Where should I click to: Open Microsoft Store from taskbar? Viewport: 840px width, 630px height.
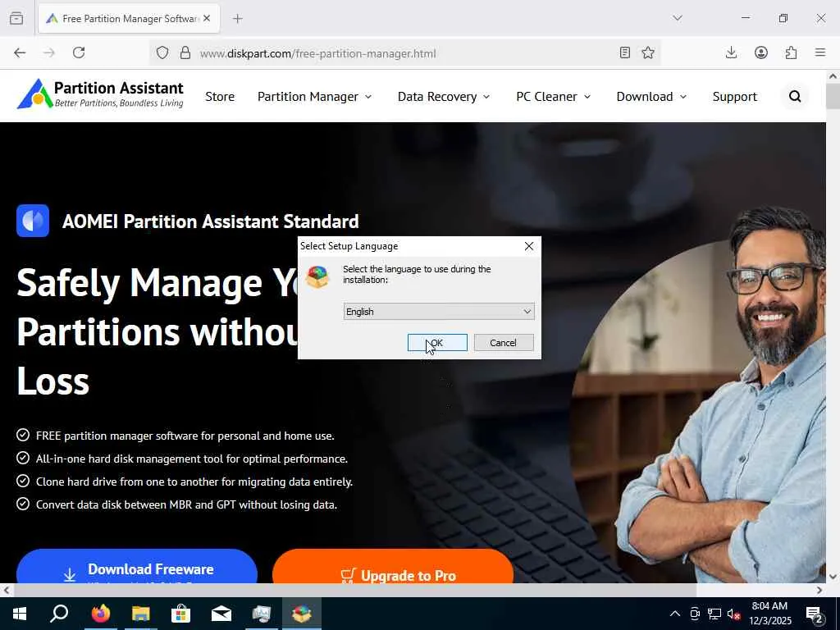point(181,614)
